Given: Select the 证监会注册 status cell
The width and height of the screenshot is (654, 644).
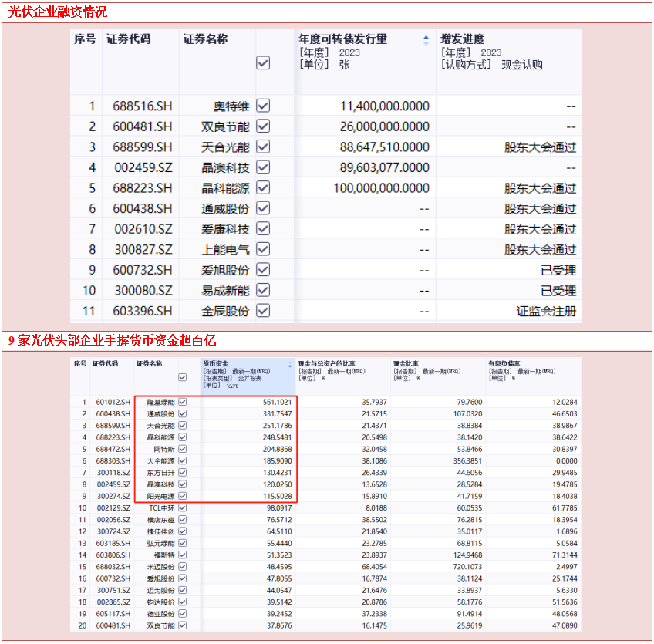Looking at the screenshot, I should click(546, 311).
